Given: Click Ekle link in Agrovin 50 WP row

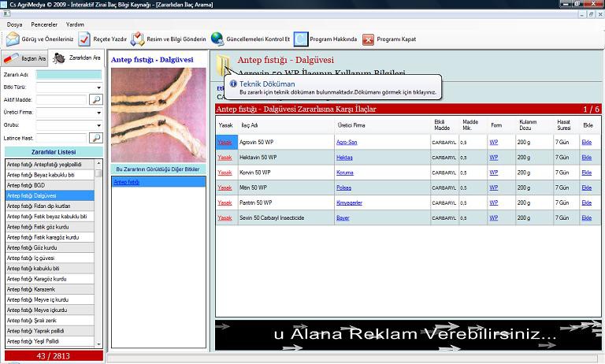Looking at the screenshot, I should [x=586, y=142].
